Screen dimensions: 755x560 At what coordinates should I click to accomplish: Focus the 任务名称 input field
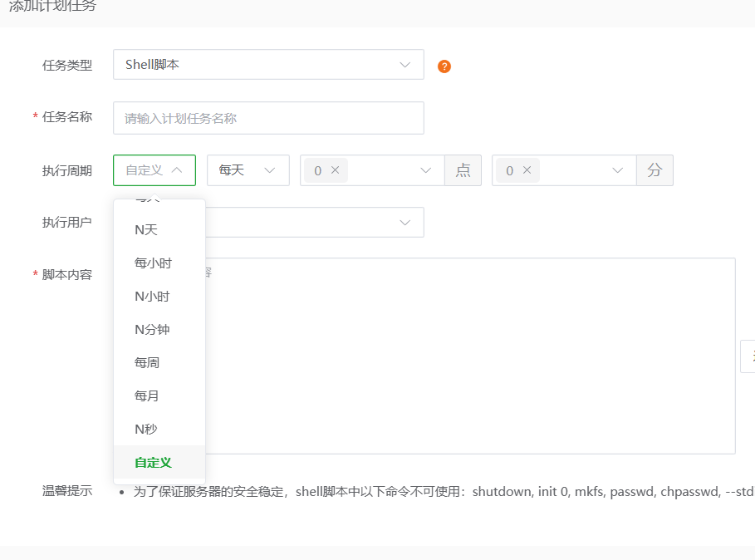268,118
